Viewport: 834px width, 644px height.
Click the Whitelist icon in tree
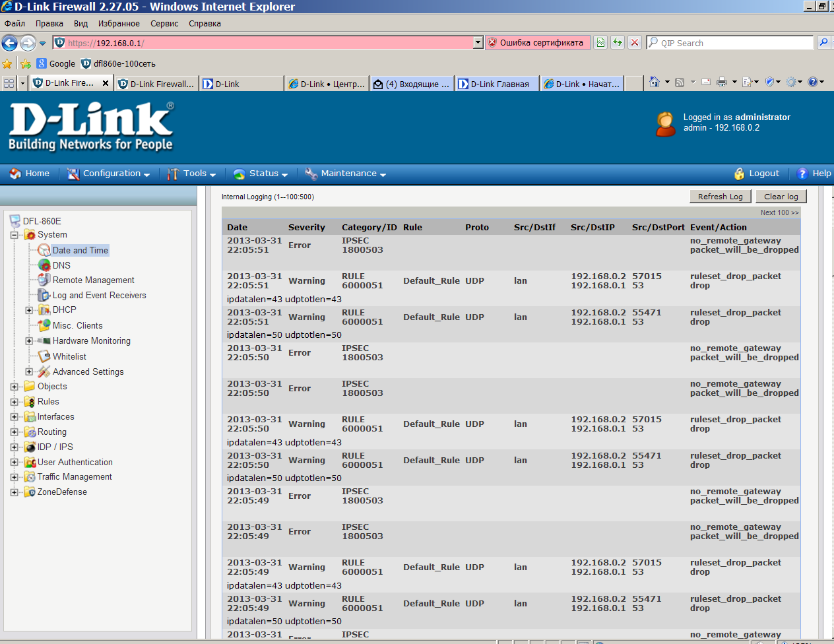click(44, 356)
